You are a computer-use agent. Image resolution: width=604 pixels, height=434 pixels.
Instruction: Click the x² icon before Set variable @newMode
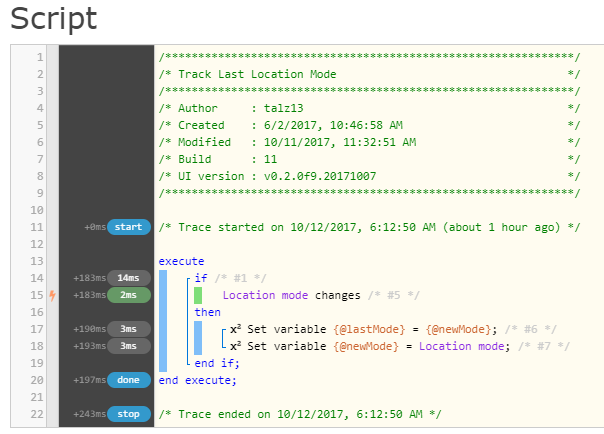pos(235,346)
